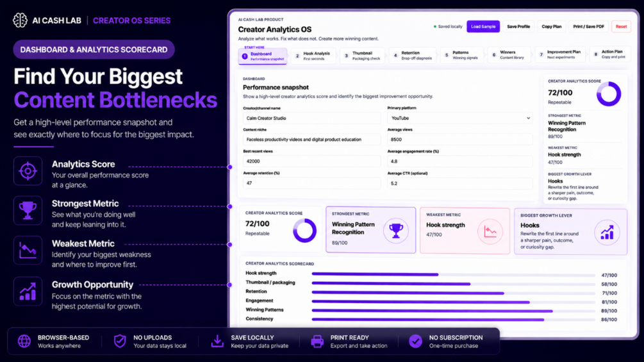This screenshot has height=362, width=644.
Task: Click the Weakest Metric card
Action: (x=465, y=231)
